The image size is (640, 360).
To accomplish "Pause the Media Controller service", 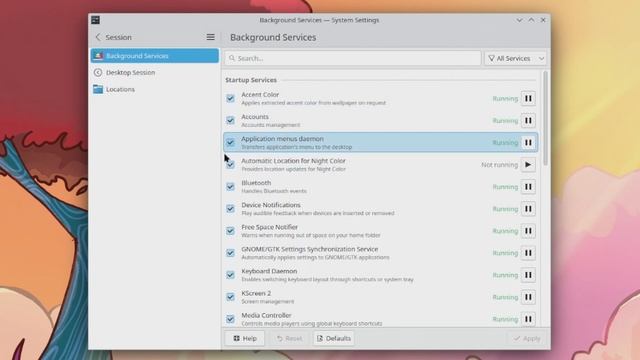I will pos(528,319).
